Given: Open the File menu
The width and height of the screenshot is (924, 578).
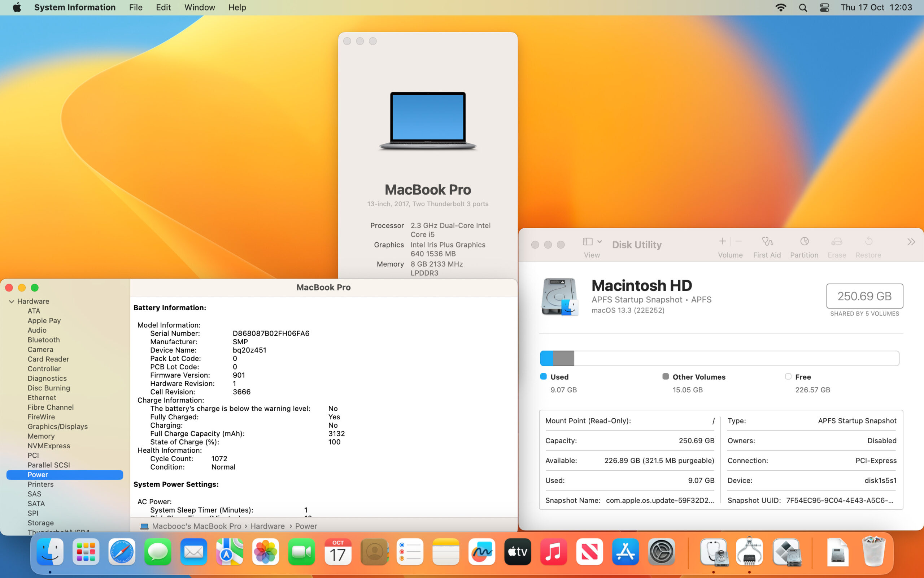Looking at the screenshot, I should (136, 7).
